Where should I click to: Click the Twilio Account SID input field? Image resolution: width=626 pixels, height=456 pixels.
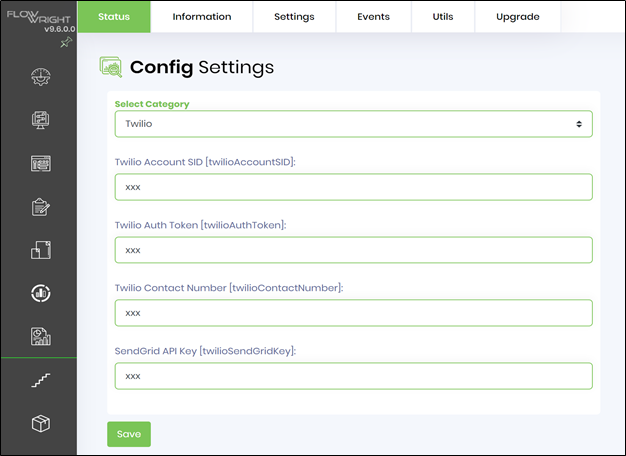(353, 187)
